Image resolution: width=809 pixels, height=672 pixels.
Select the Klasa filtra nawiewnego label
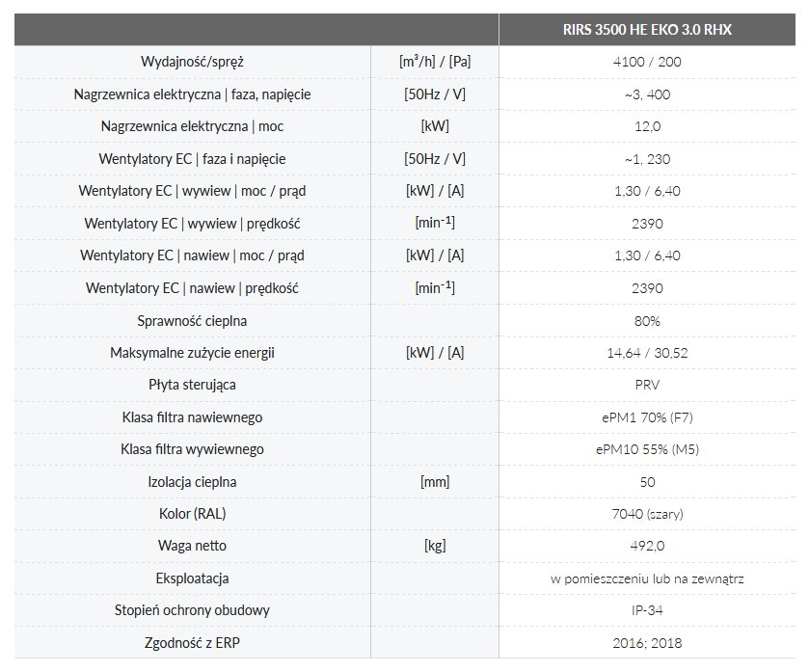tap(192, 417)
